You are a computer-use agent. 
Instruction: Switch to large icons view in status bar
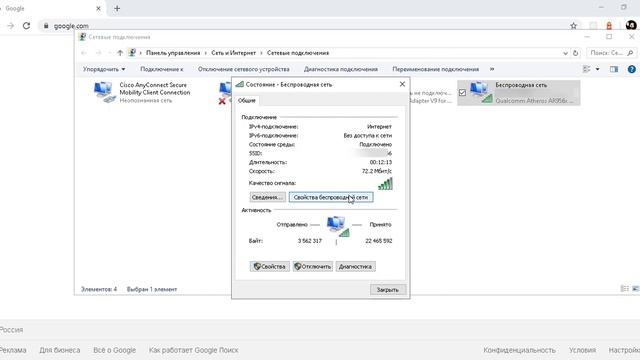pos(635,289)
